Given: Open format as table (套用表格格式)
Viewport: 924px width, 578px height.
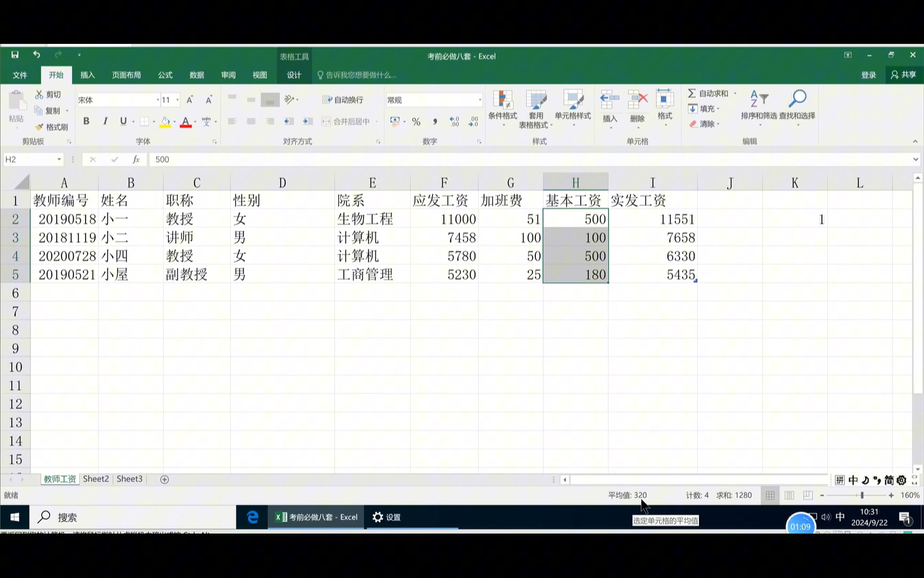Looking at the screenshot, I should tap(536, 109).
